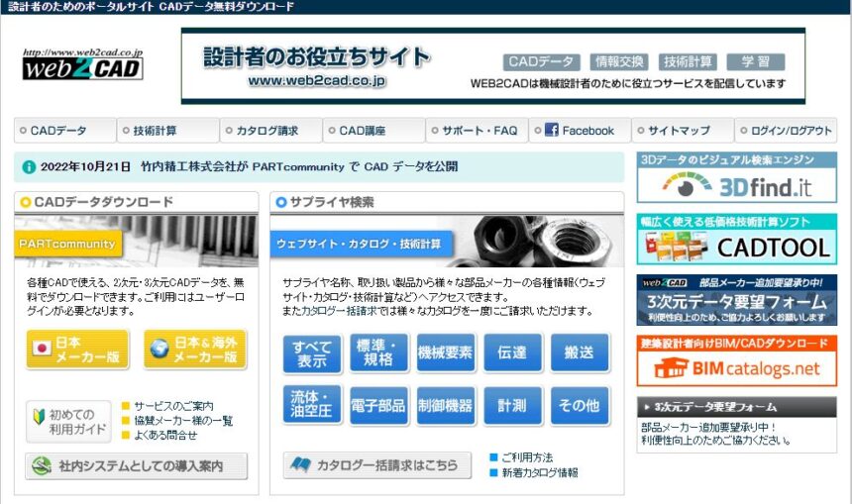Click the globe icon on overseas button
852x504 pixels.
(160, 349)
